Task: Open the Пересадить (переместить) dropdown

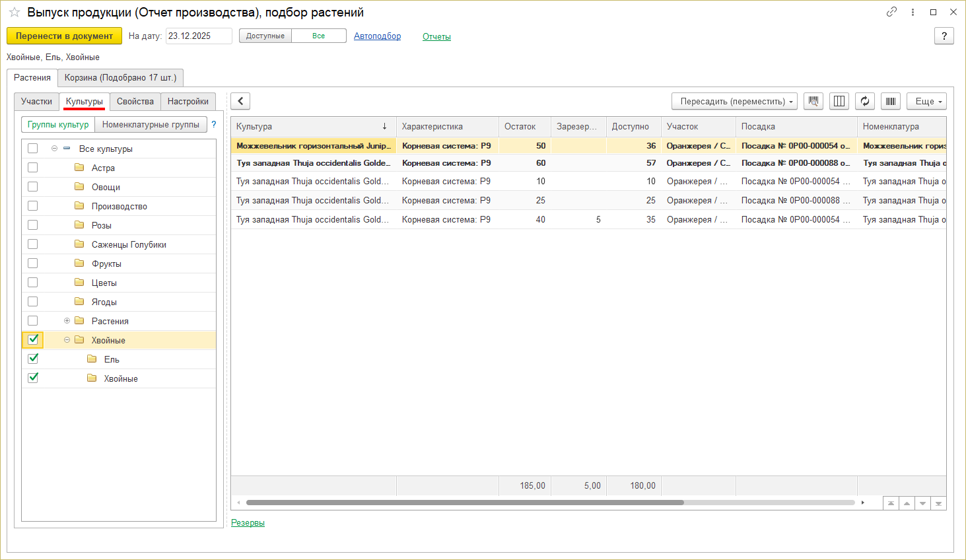Action: pyautogui.click(x=734, y=101)
